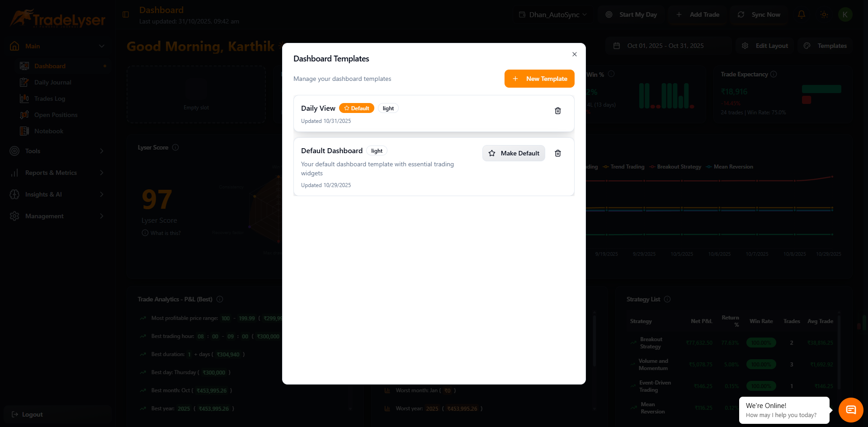Toggle the theme mode icon
The height and width of the screenshot is (427, 868).
(x=824, y=14)
